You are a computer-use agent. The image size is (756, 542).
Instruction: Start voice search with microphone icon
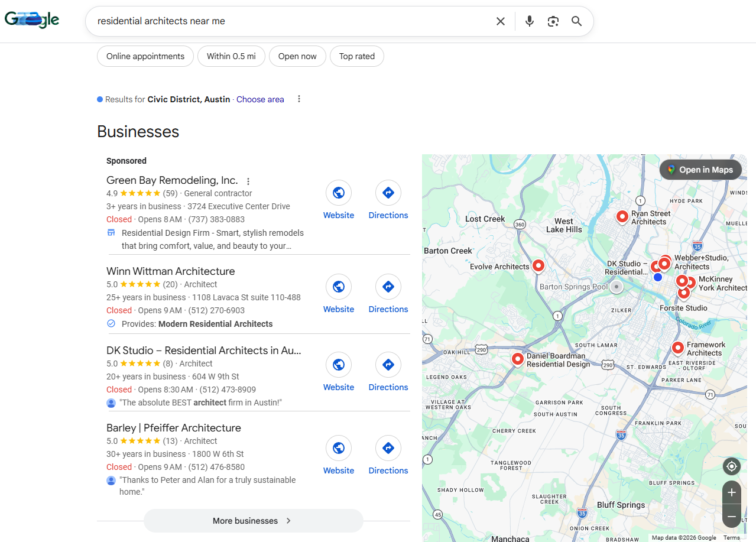click(x=530, y=21)
